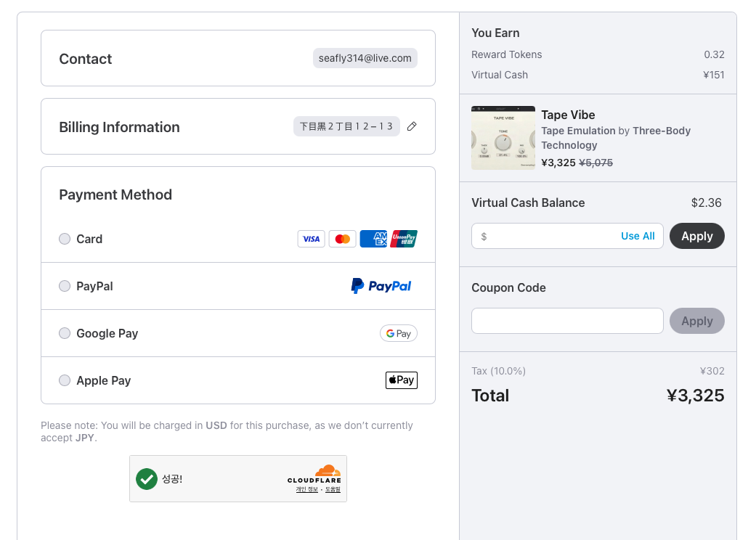
Task: Click the Apple Pay badge icon
Action: click(402, 380)
